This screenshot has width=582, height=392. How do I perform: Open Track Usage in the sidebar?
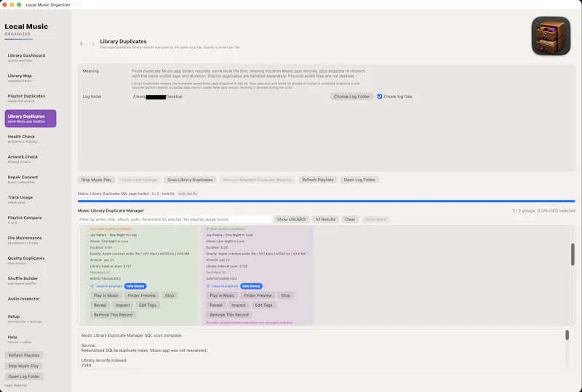pos(31,199)
